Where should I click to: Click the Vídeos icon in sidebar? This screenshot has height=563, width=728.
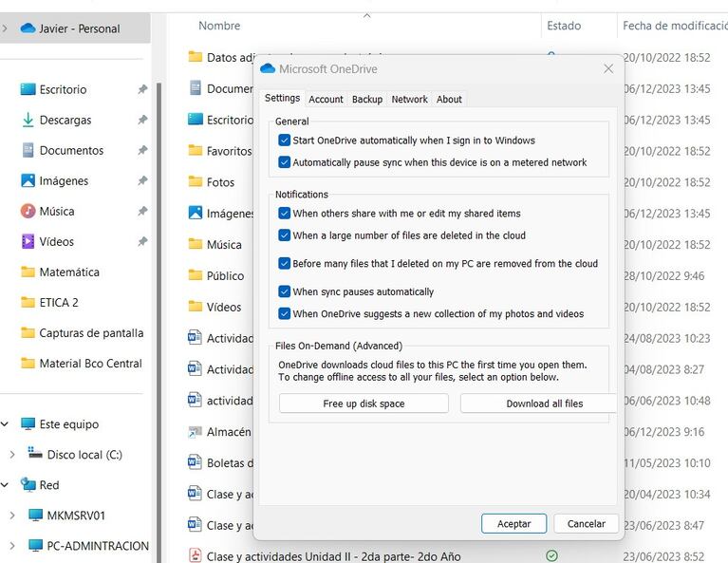tap(28, 241)
